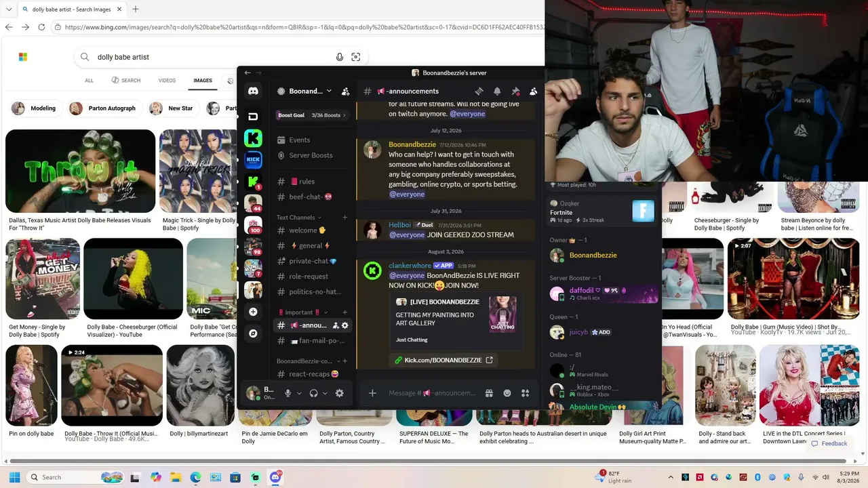This screenshot has width=868, height=488.
Task: Open notification settings bell in Discord header
Action: 497,91
